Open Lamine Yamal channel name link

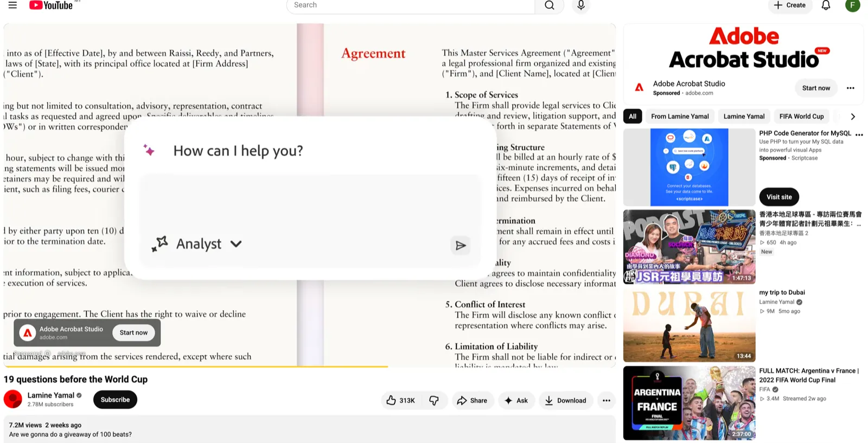coord(51,395)
